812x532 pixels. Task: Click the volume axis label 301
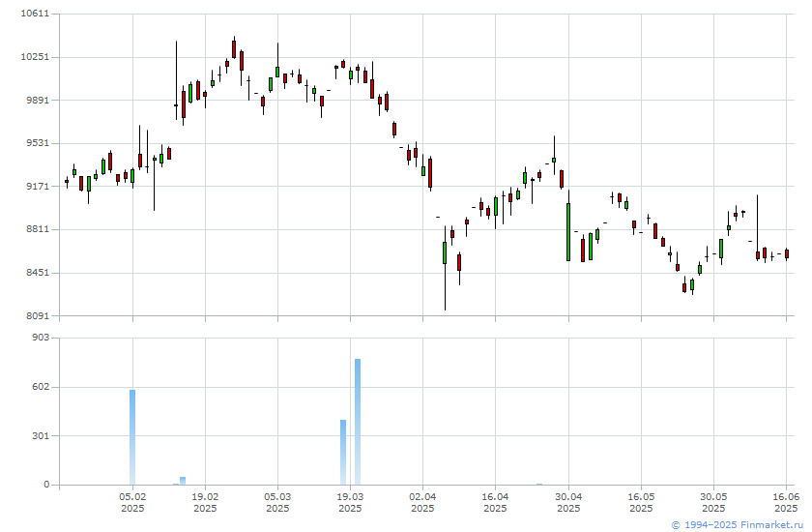[41, 435]
